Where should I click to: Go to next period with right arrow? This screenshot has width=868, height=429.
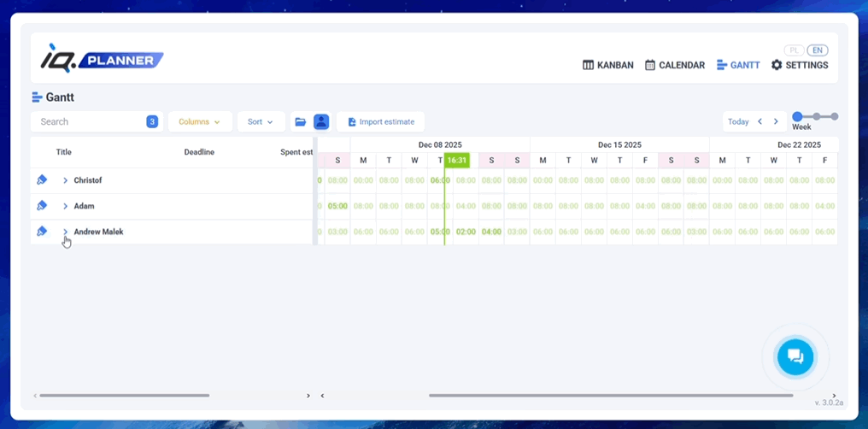(x=776, y=122)
